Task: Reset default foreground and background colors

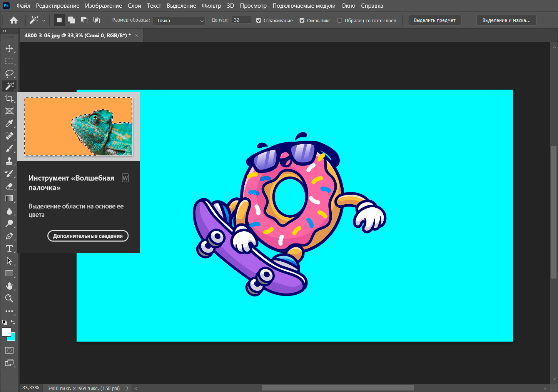Action: 5,322
